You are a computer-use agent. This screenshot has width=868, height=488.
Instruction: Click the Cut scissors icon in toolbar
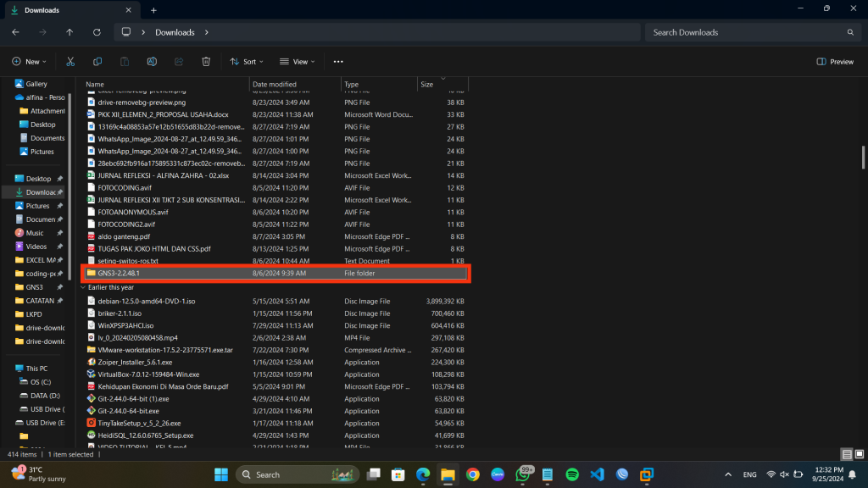click(70, 62)
